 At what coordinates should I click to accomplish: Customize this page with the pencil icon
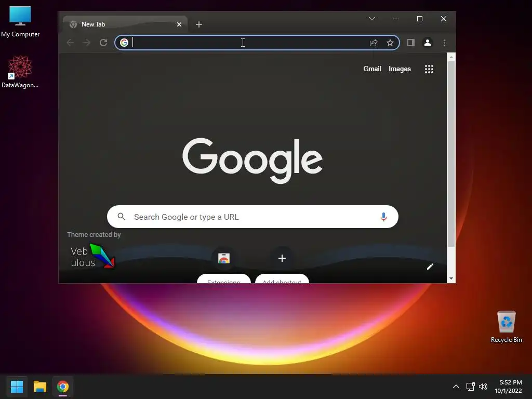tap(430, 267)
